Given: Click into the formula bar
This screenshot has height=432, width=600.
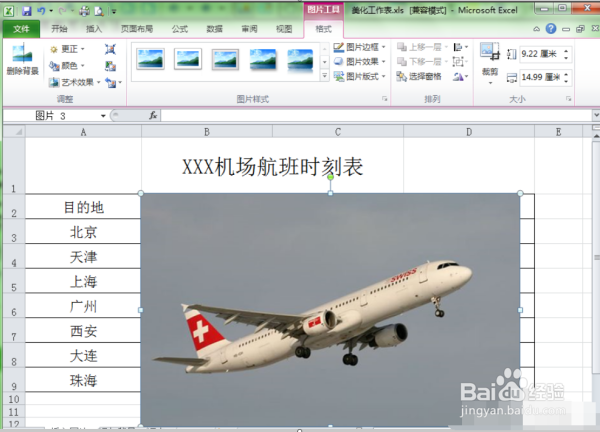Looking at the screenshot, I should (376, 115).
